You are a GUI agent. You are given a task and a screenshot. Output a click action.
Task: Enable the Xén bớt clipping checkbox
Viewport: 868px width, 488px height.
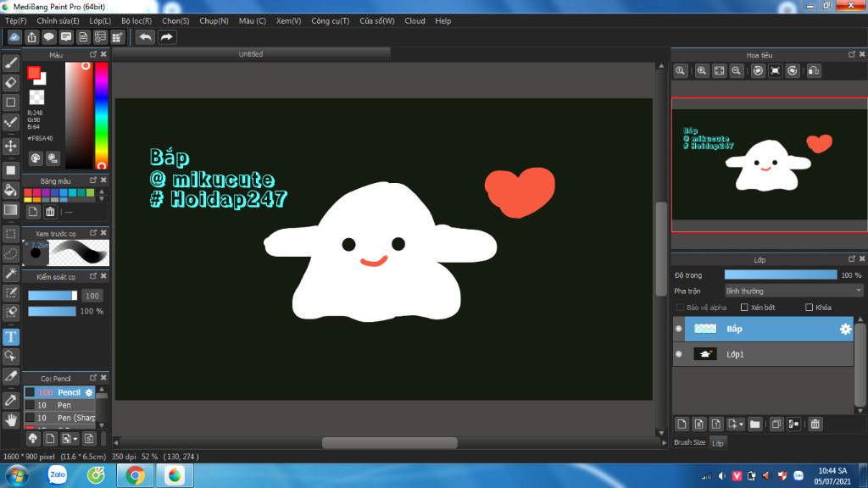pyautogui.click(x=744, y=308)
